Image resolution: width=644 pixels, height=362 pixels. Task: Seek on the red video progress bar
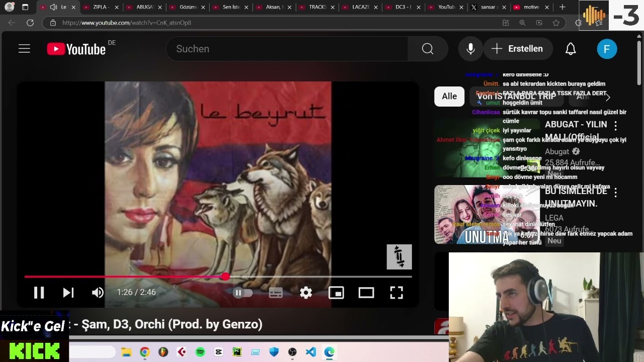pyautogui.click(x=218, y=277)
